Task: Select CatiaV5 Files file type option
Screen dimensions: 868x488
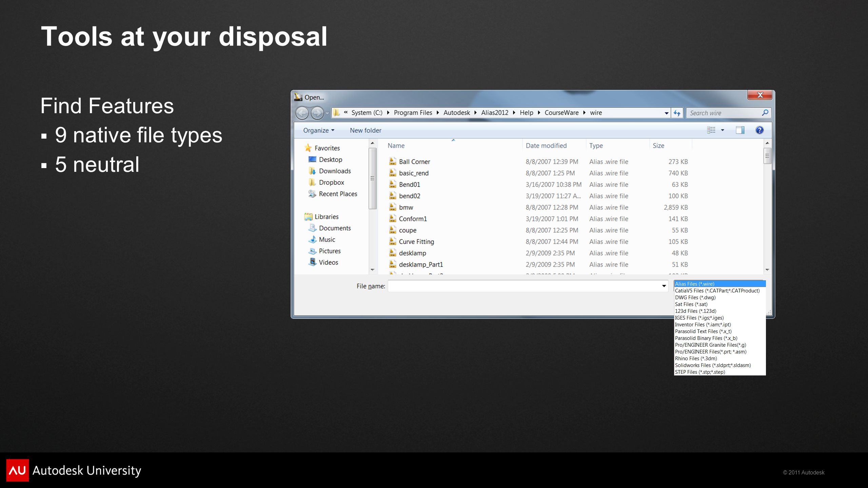Action: [720, 291]
